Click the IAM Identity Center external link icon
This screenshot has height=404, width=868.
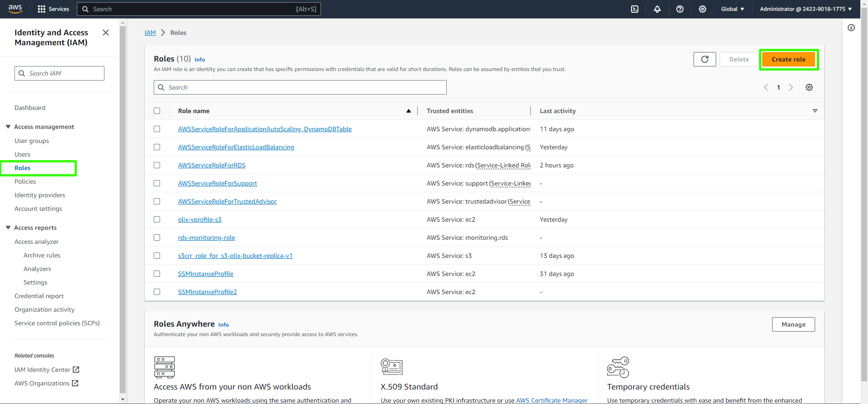pos(76,370)
